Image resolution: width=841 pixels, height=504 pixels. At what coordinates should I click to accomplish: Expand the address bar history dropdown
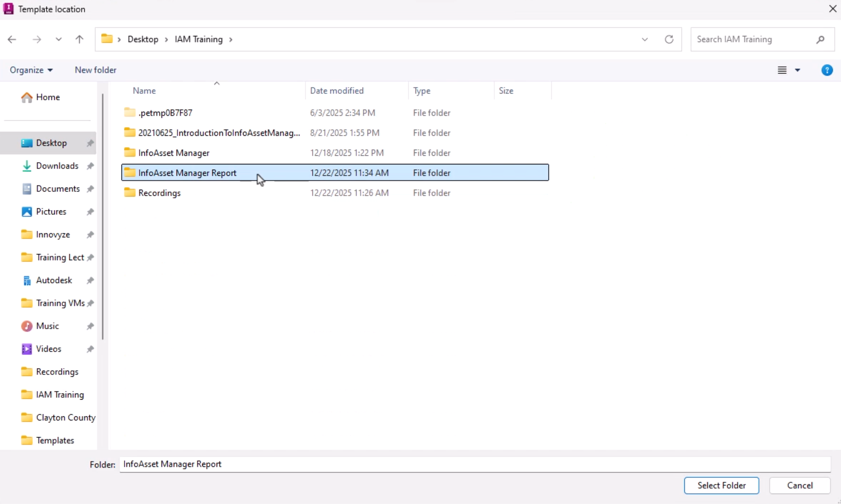tap(644, 39)
